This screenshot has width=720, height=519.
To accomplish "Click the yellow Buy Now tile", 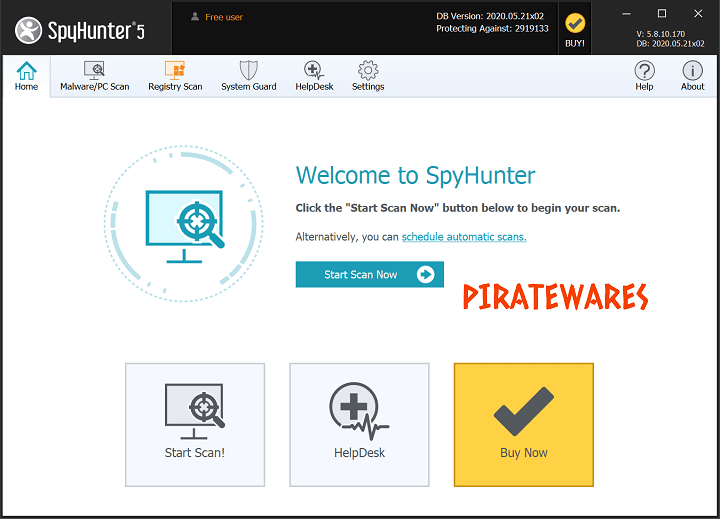I will pyautogui.click(x=523, y=425).
